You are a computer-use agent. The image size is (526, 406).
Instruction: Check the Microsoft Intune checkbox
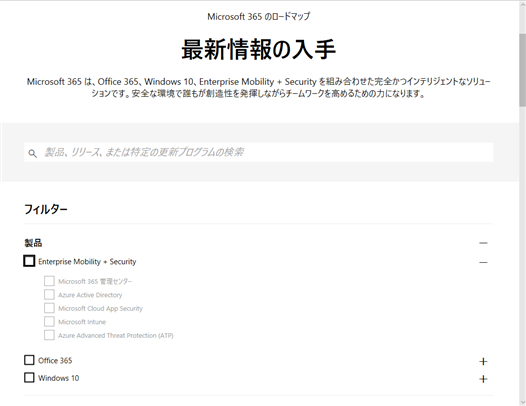[x=49, y=321]
